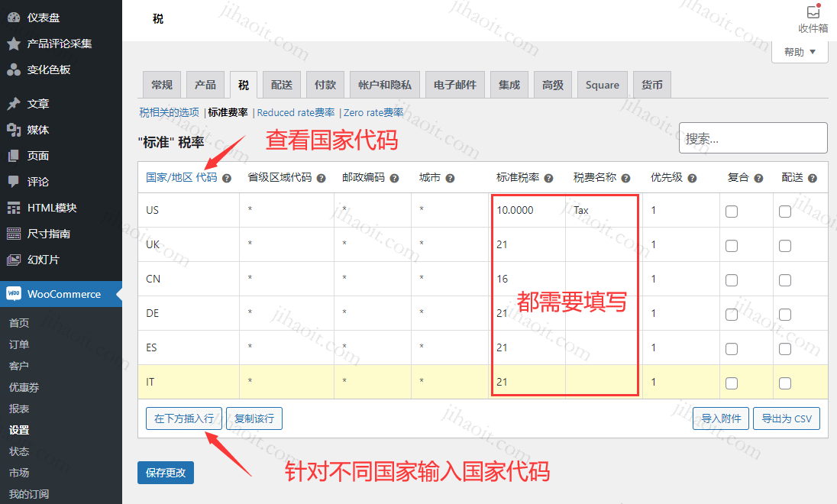
Task: Click CN tax rate field 16
Action: (x=527, y=279)
